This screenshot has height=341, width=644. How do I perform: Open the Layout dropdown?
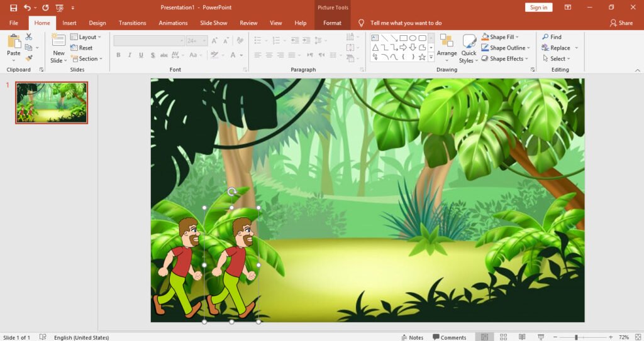pos(86,37)
